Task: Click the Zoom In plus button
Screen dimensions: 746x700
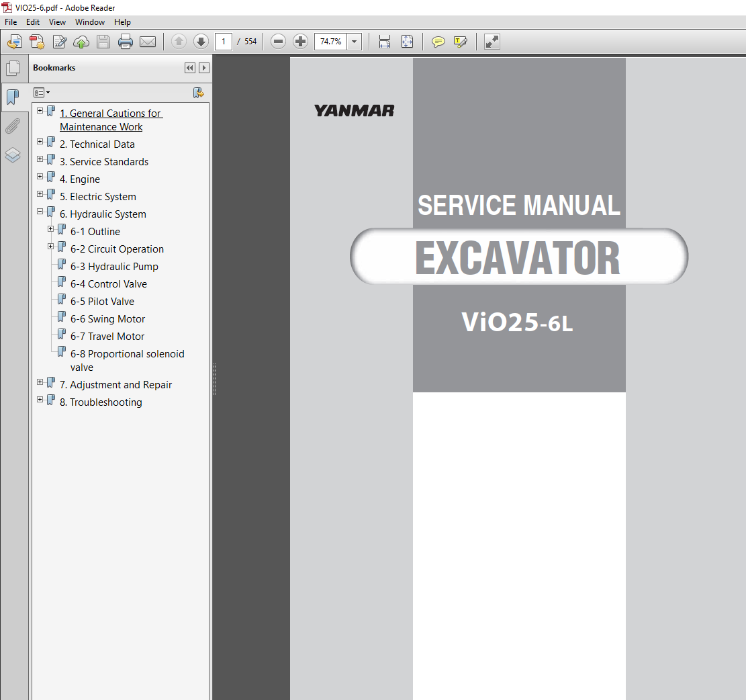Action: click(300, 42)
